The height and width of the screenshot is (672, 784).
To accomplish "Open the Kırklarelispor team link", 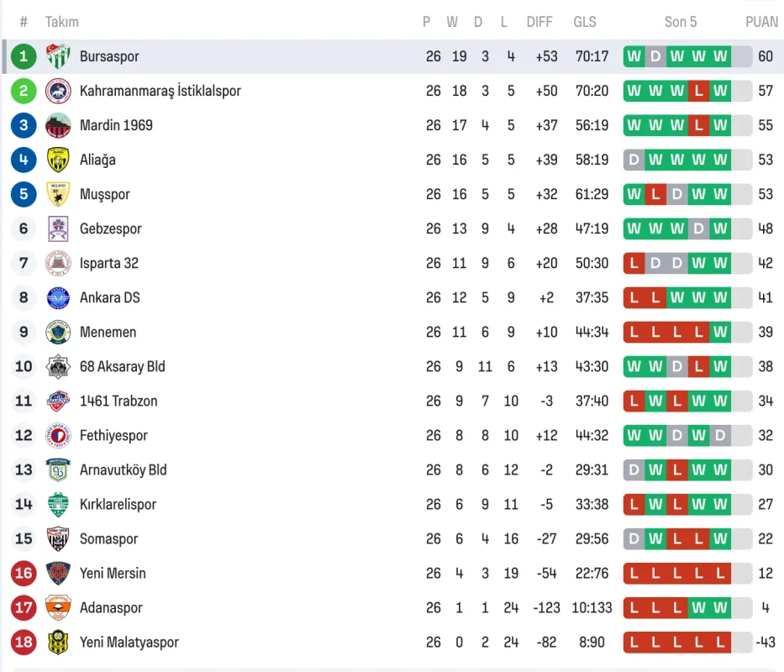I will [118, 504].
